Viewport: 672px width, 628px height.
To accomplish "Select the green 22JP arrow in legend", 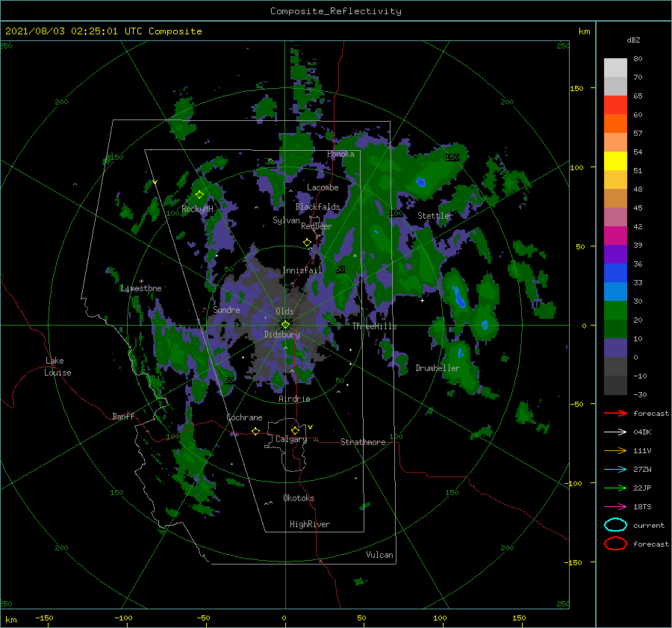I will point(615,488).
